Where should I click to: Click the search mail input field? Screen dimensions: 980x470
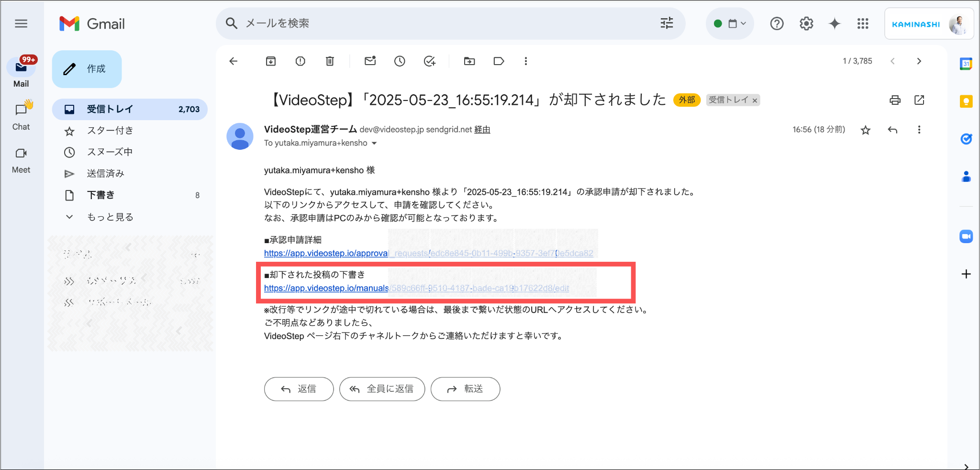[x=450, y=23]
